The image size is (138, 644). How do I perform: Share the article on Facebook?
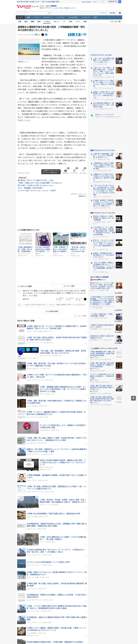(x=46, y=35)
